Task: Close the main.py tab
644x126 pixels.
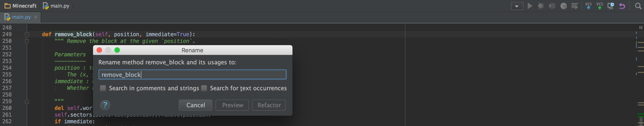Action: pyautogui.click(x=36, y=17)
